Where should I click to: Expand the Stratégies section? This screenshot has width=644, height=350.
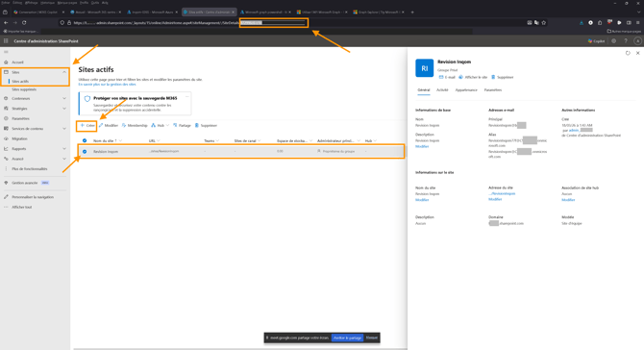pos(64,109)
